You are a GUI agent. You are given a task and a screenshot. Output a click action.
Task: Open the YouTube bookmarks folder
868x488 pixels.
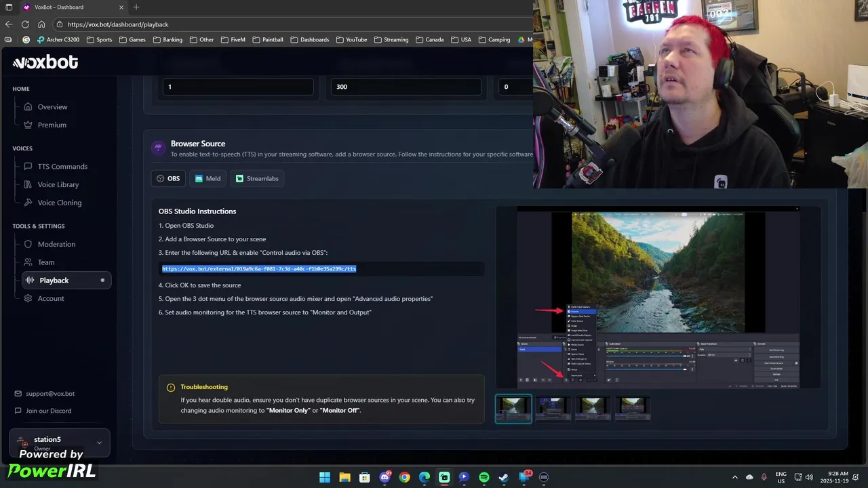[x=351, y=40]
